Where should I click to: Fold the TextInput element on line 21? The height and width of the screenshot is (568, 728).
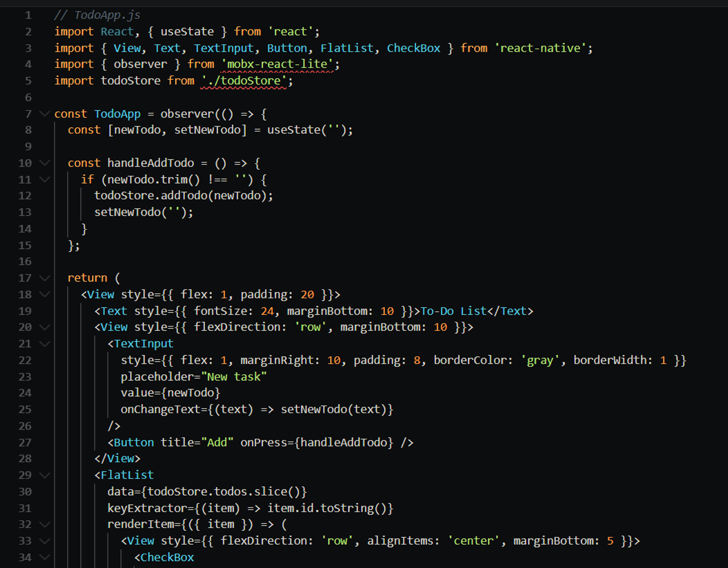coord(44,344)
